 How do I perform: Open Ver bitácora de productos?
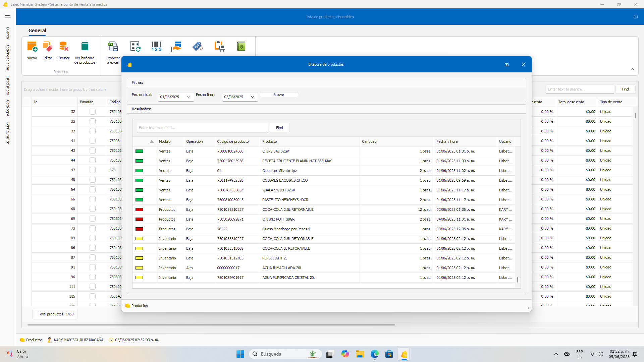coord(85,47)
